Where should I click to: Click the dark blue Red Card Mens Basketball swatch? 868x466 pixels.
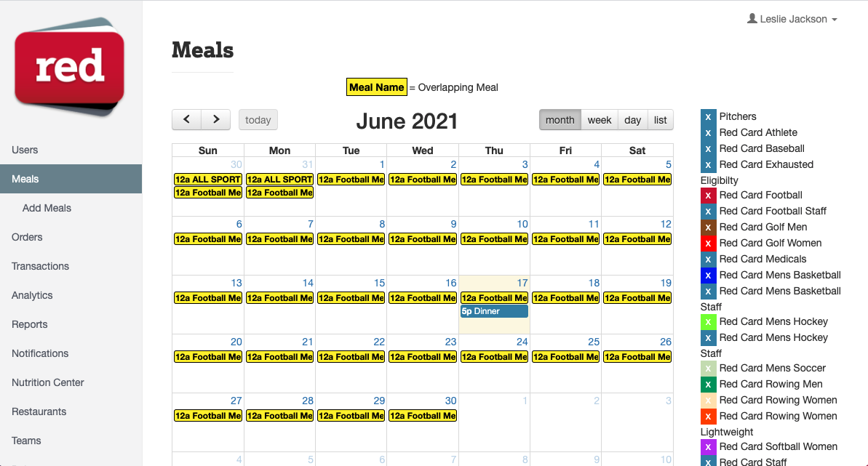click(708, 276)
